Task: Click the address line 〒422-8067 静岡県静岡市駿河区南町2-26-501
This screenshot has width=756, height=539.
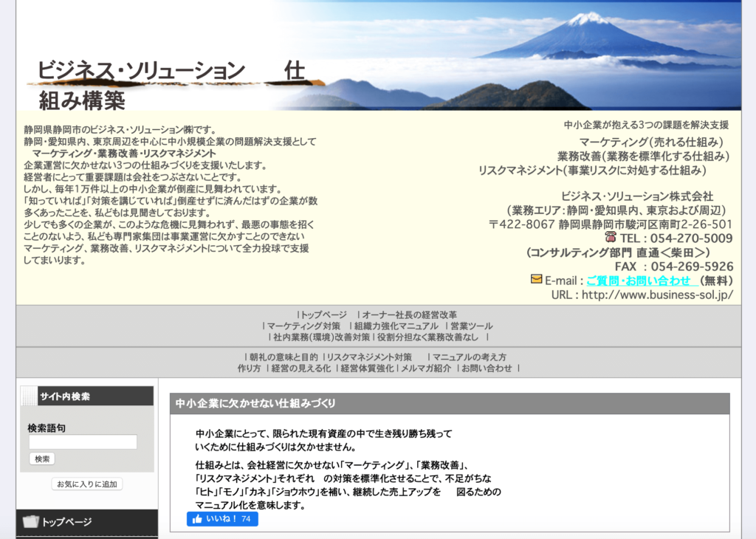Action: pos(611,224)
